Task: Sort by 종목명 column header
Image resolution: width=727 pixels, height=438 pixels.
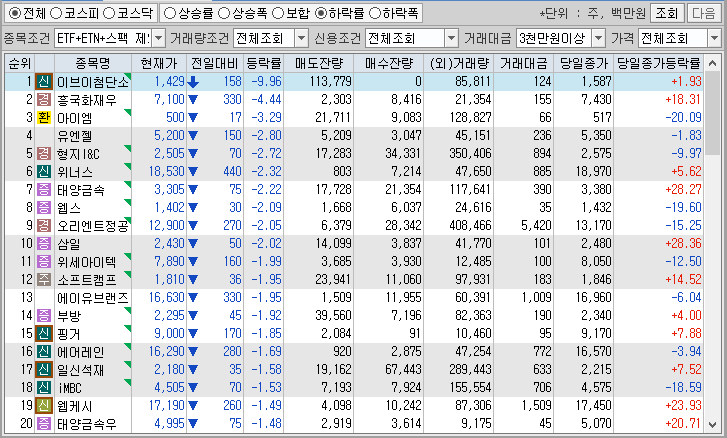Action: (93, 63)
